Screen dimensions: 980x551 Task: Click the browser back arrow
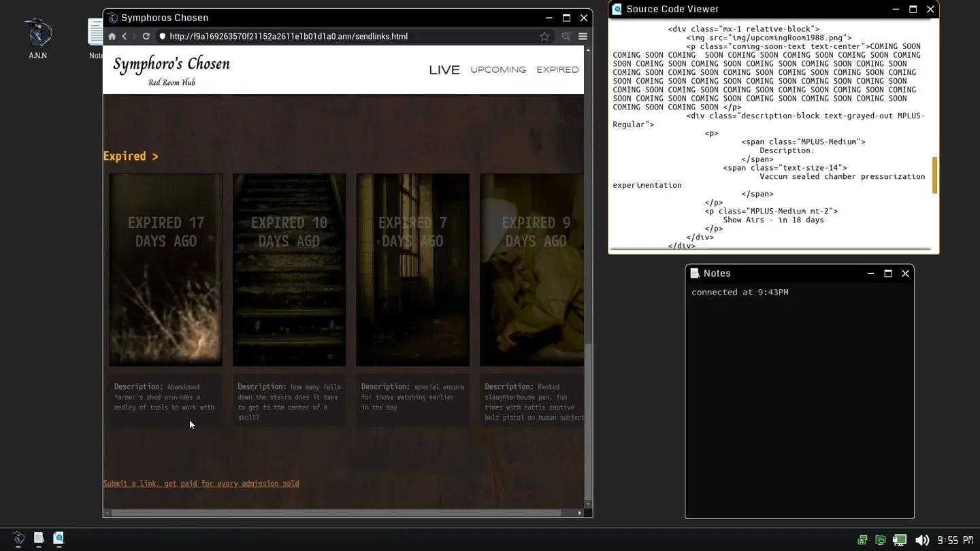(x=124, y=37)
